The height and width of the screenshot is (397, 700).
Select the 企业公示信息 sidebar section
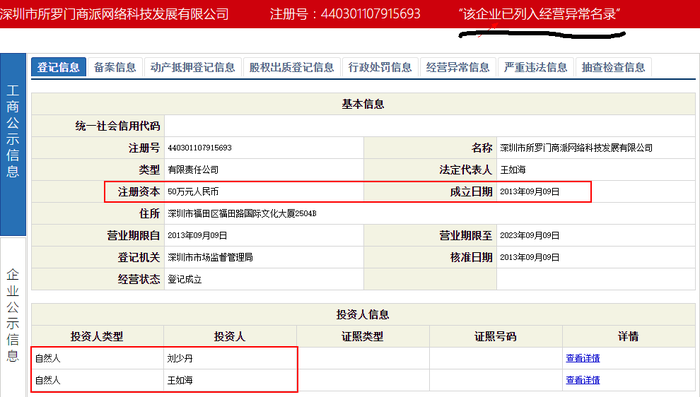click(x=13, y=315)
